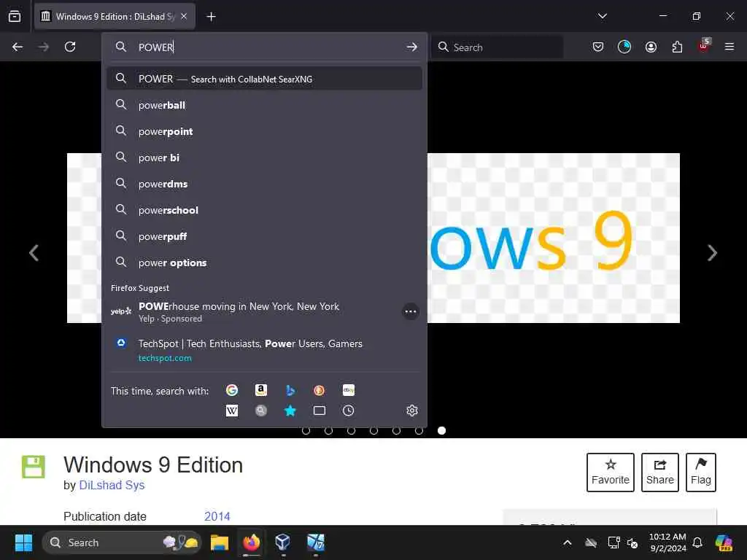Search bookmarks using the star icon
Image resolution: width=747 pixels, height=560 pixels.
[x=290, y=411]
